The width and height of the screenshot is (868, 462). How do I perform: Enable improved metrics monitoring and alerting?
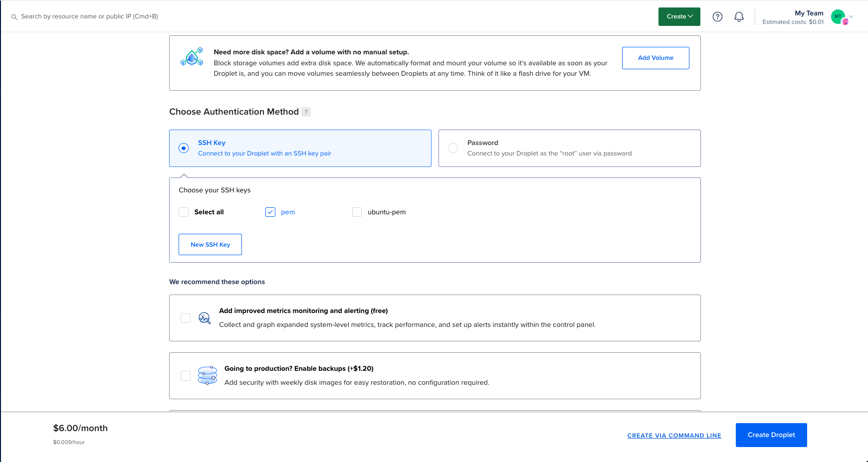tap(186, 317)
